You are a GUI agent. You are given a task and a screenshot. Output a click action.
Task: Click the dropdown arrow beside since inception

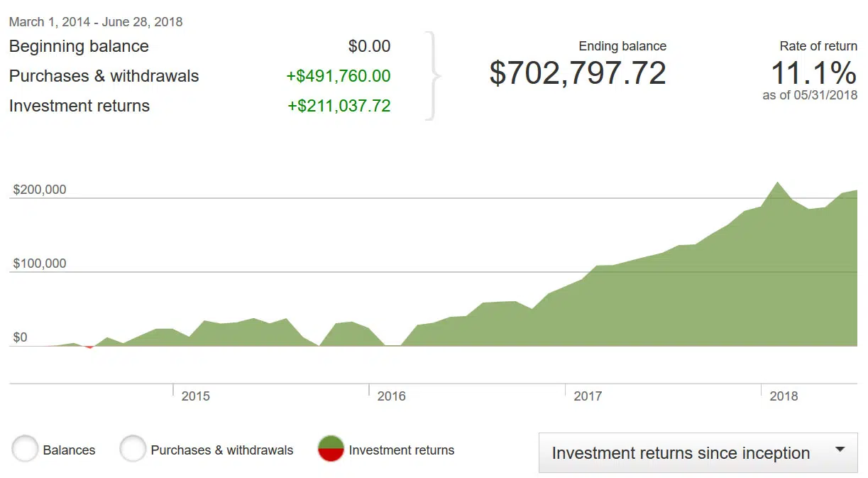840,450
